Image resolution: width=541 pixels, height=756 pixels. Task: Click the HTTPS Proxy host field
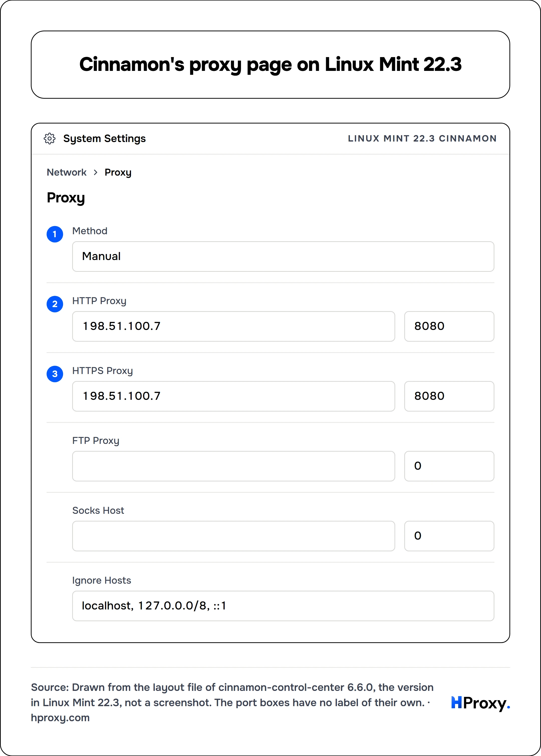point(233,396)
